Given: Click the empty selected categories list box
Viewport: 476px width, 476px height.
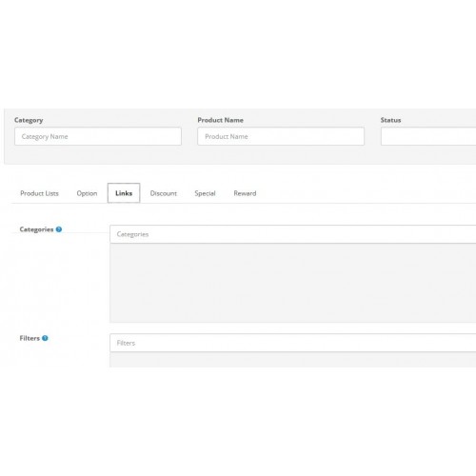Looking at the screenshot, I should [293, 283].
